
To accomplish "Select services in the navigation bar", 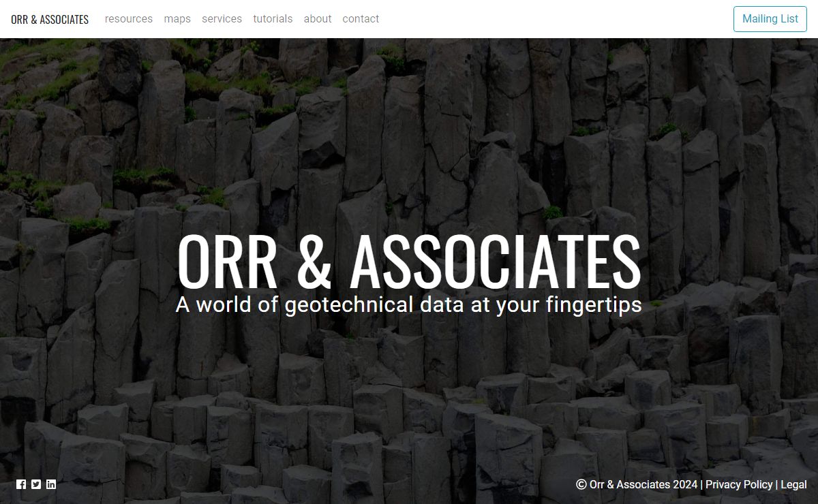I will coord(222,19).
